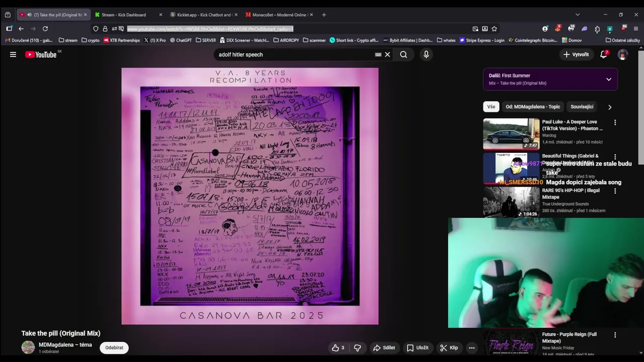The width and height of the screenshot is (644, 362).
Task: Open the 'MDMagdalena – téma' channel link
Action: (65, 345)
